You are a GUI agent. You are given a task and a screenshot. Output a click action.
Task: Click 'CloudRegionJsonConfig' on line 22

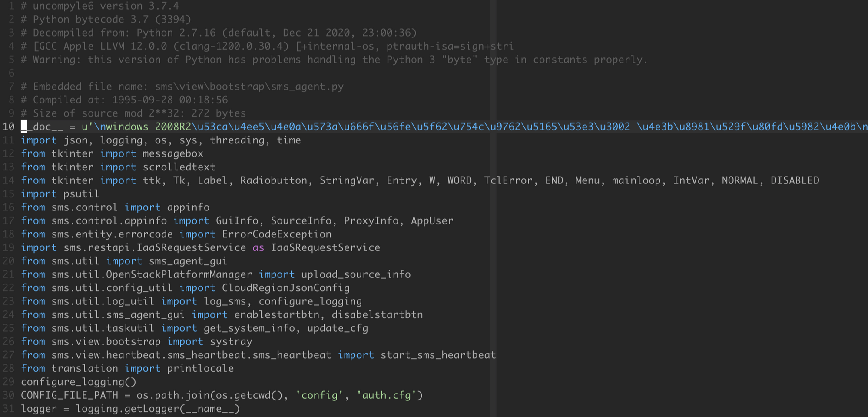point(286,288)
